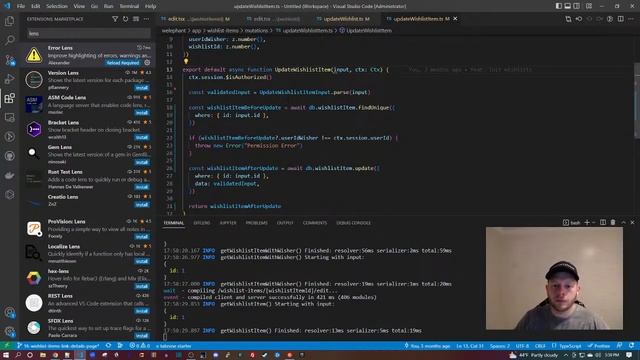Change UTF-8 encoding in status bar
The image size is (640, 360).
click(x=522, y=346)
